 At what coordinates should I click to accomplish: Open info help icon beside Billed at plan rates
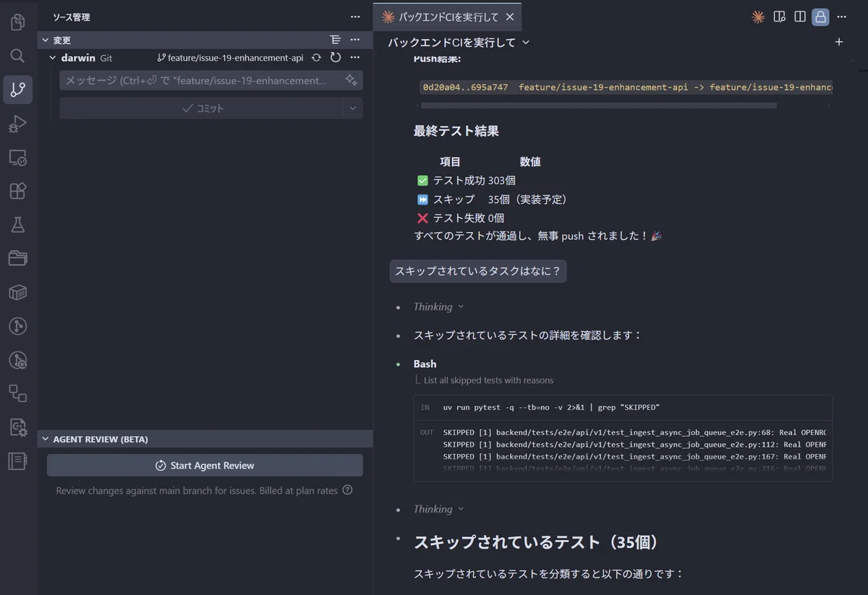[347, 490]
